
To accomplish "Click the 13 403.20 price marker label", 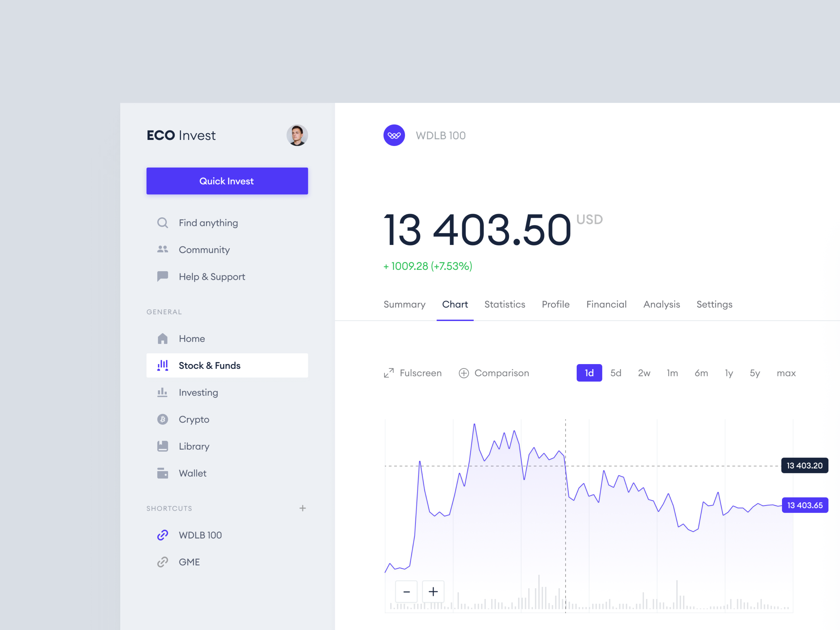I will [805, 466].
